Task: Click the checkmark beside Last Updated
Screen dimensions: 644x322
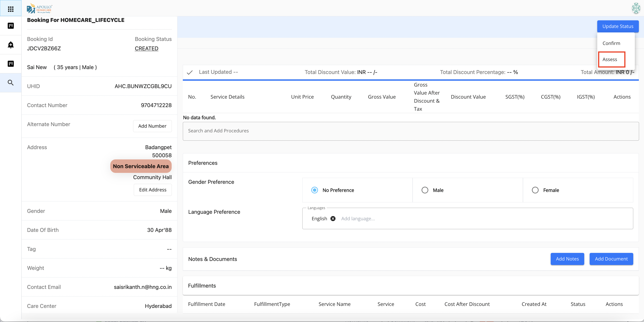Action: click(190, 72)
